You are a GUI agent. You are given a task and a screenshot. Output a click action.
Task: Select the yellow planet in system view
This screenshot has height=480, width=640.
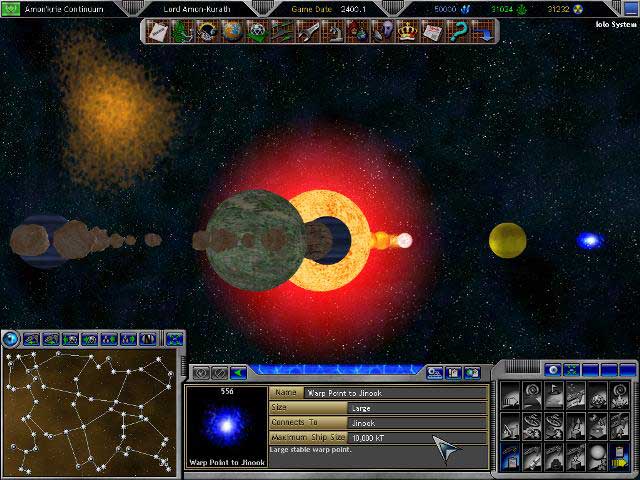click(x=507, y=240)
